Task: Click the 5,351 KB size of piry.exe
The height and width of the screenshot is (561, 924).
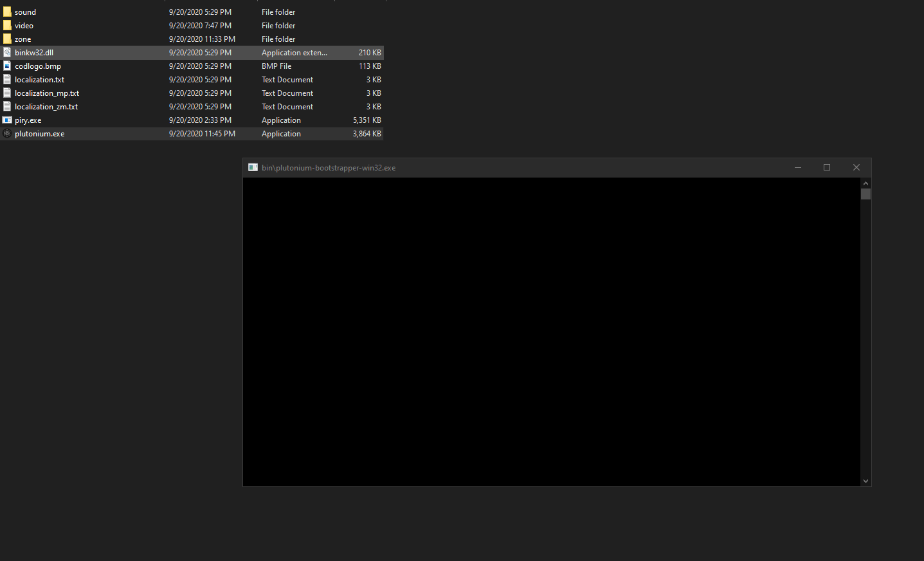Action: (x=367, y=120)
